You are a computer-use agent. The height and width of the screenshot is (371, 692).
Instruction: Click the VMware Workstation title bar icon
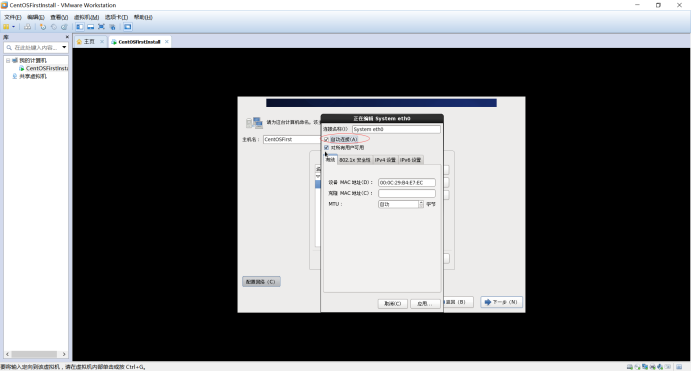[x=4, y=5]
